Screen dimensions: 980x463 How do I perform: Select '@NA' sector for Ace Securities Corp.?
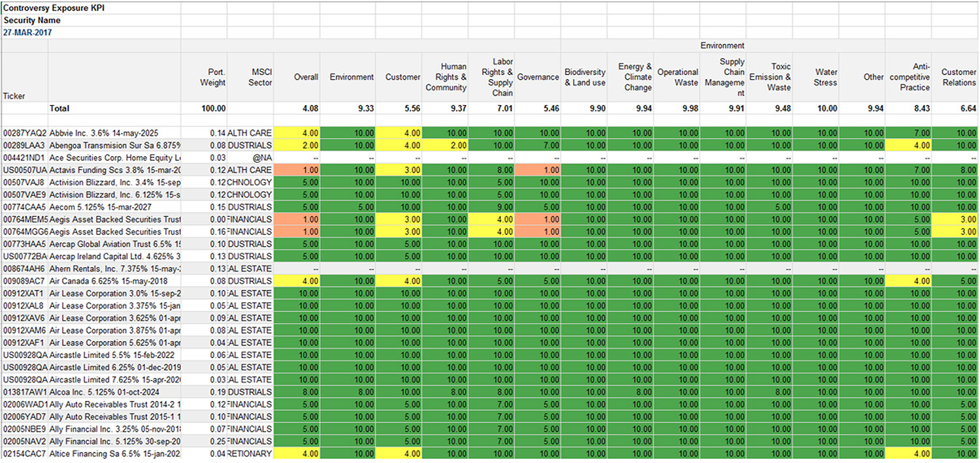click(x=262, y=158)
